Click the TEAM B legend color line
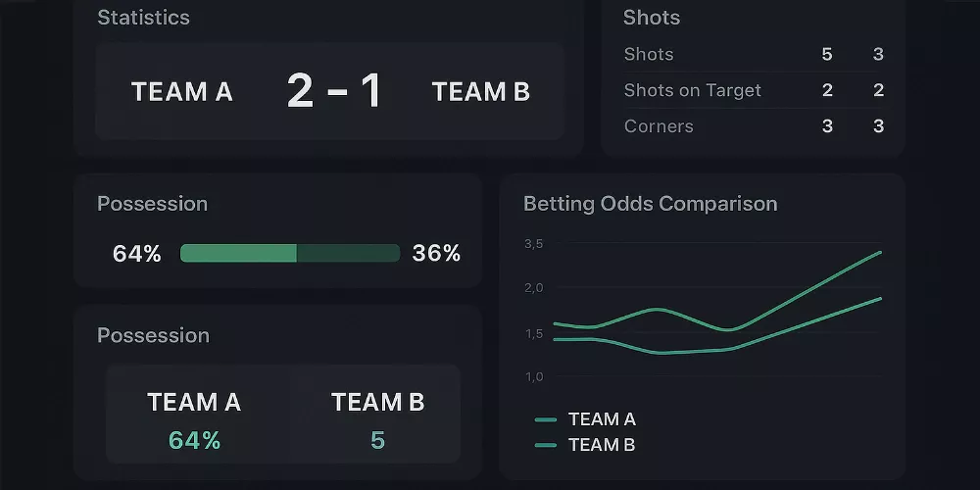 click(x=546, y=446)
